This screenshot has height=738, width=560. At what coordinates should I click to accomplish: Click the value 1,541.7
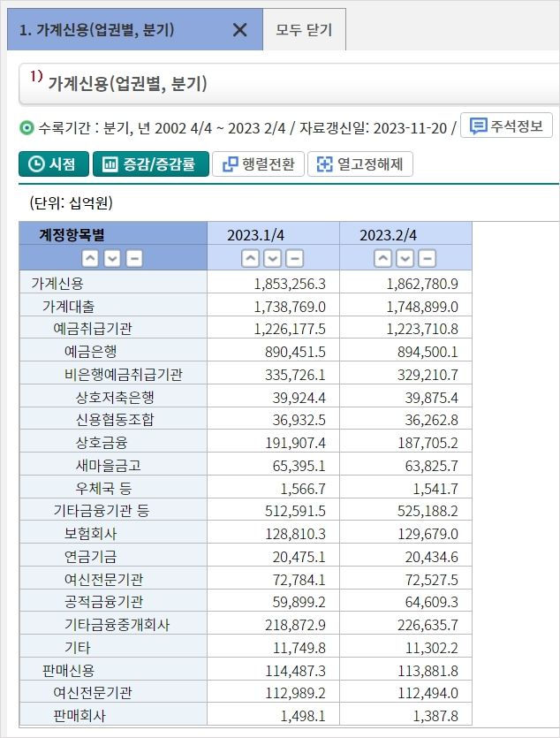pos(435,489)
